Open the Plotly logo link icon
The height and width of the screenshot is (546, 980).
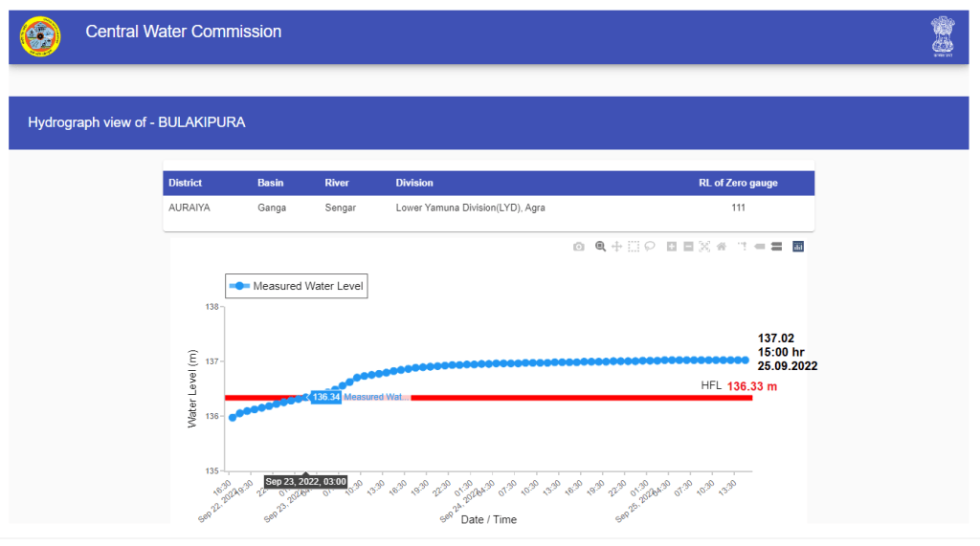[798, 247]
